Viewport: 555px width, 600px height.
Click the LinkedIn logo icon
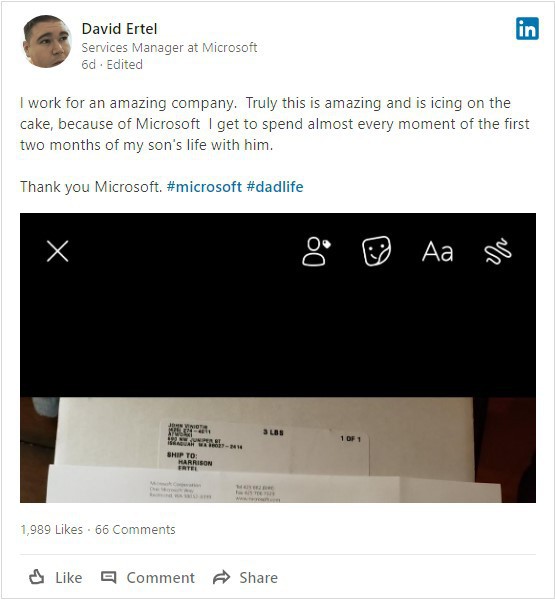click(x=527, y=29)
